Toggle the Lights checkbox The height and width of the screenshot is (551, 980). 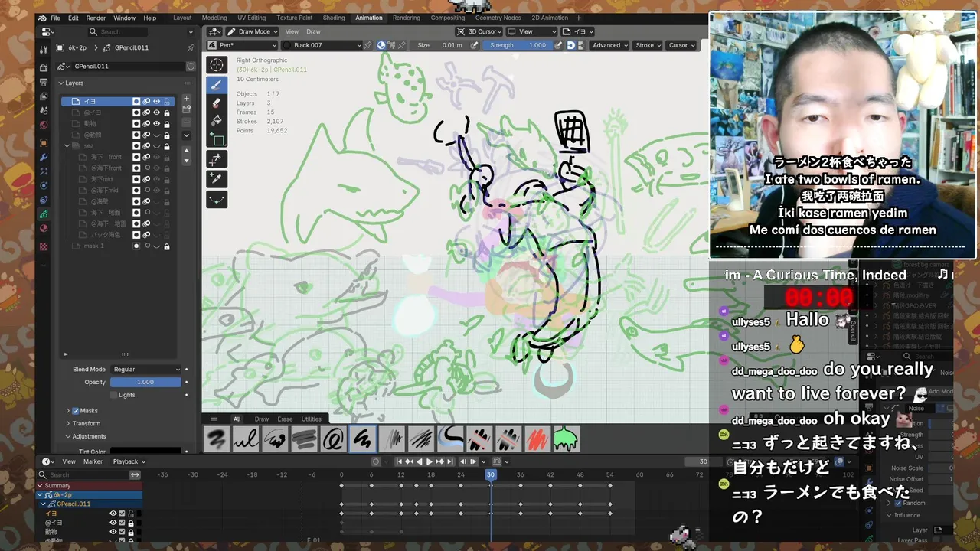click(114, 395)
